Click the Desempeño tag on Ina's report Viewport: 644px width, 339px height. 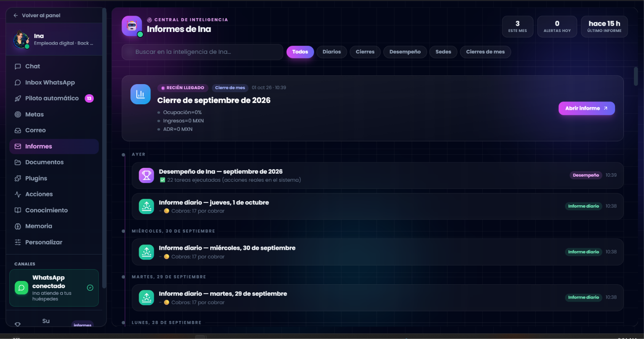coord(586,175)
